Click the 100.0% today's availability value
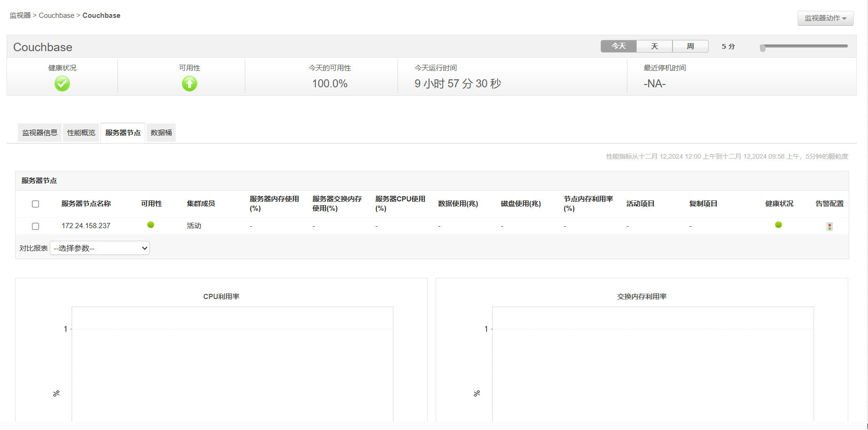The height and width of the screenshot is (430, 868). tap(330, 84)
